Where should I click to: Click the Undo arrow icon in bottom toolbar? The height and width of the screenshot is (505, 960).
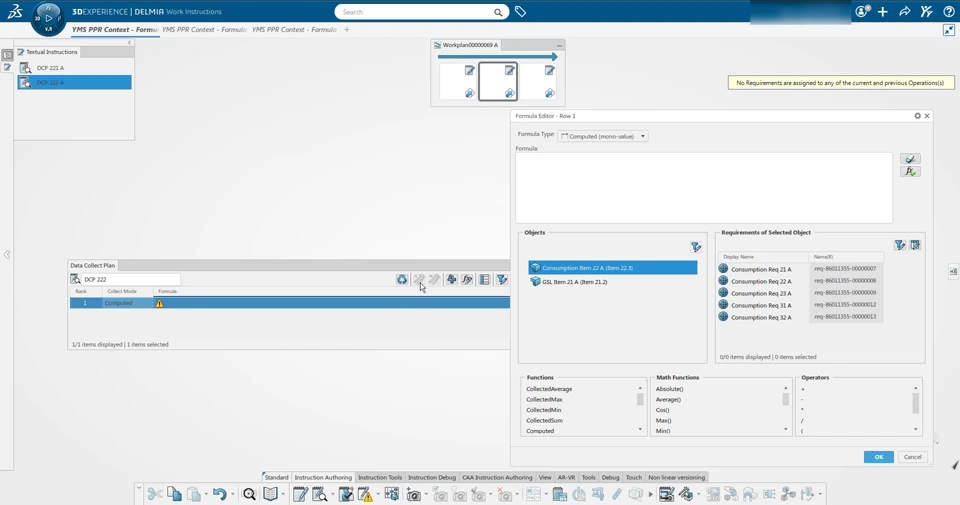click(x=219, y=494)
